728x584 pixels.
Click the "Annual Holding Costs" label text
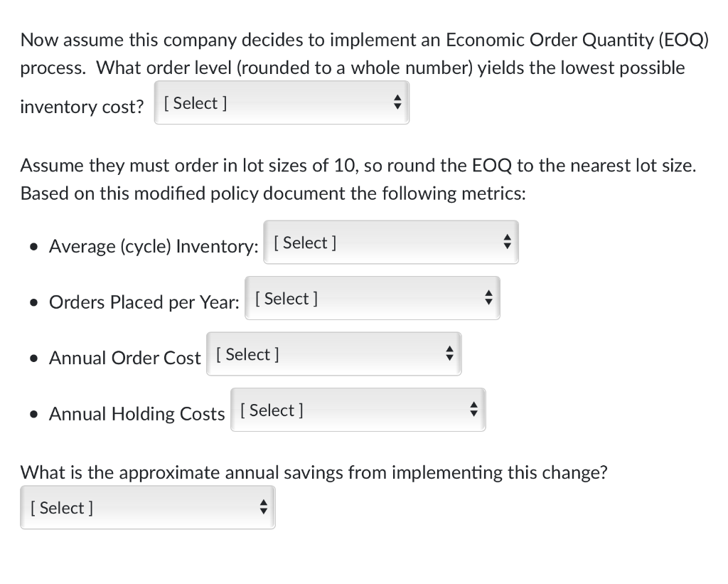[137, 414]
